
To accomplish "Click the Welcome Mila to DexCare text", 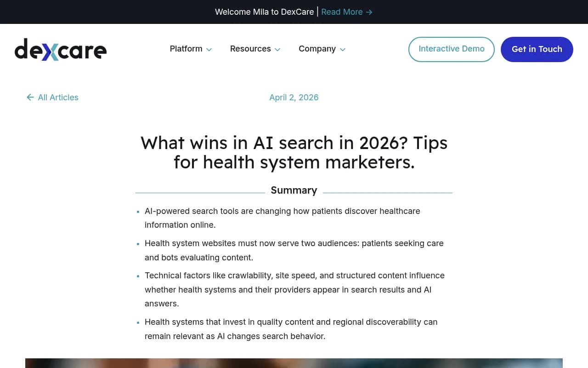I will [x=265, y=12].
